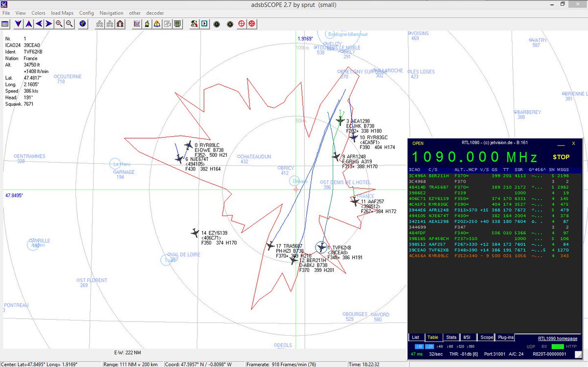Click the green lamp icon in the toolbar
588x367 pixels.
click(147, 23)
